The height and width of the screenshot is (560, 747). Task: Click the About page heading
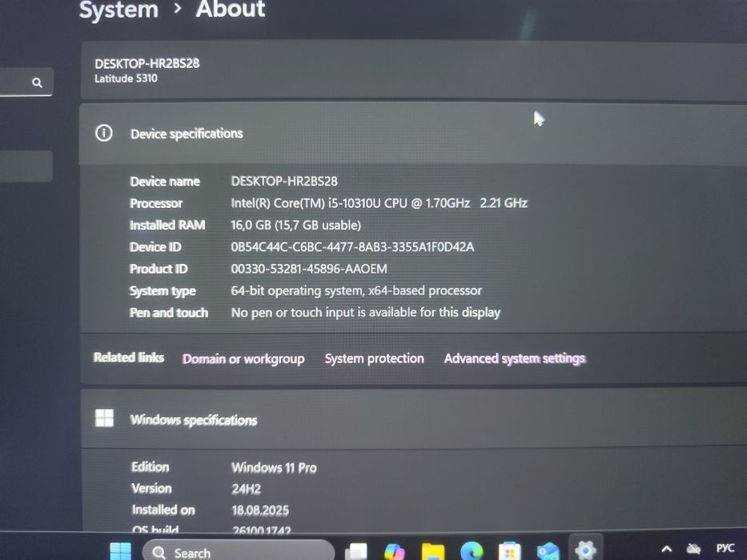point(230,10)
